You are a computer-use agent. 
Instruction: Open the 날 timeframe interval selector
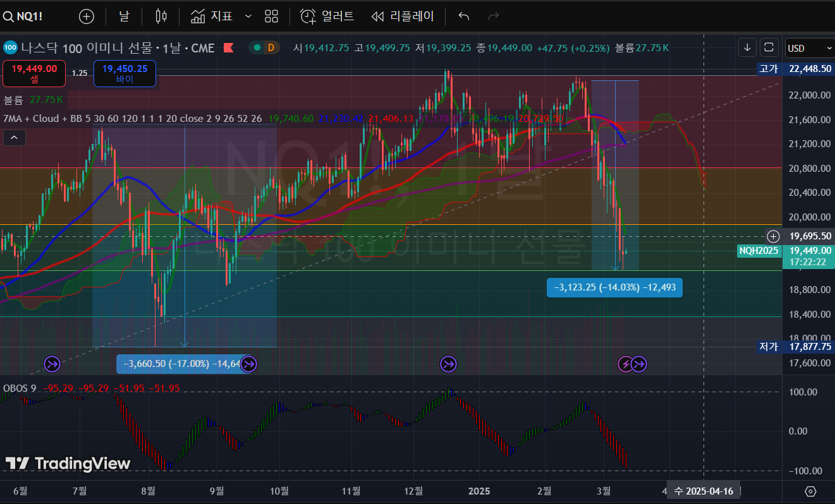[x=124, y=16]
